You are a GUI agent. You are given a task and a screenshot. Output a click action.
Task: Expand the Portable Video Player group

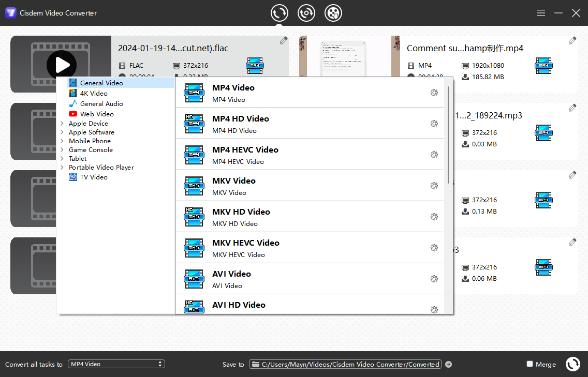click(x=62, y=167)
